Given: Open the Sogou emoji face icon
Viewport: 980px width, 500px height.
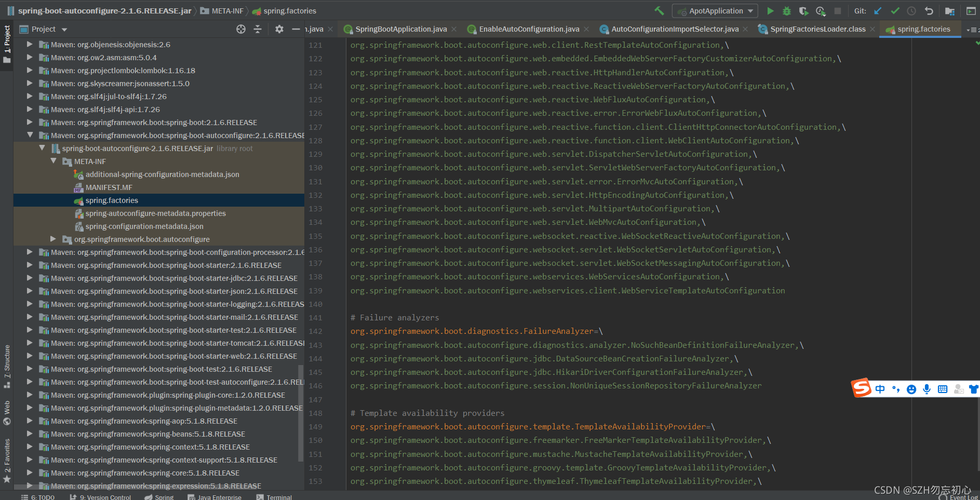Looking at the screenshot, I should (911, 389).
